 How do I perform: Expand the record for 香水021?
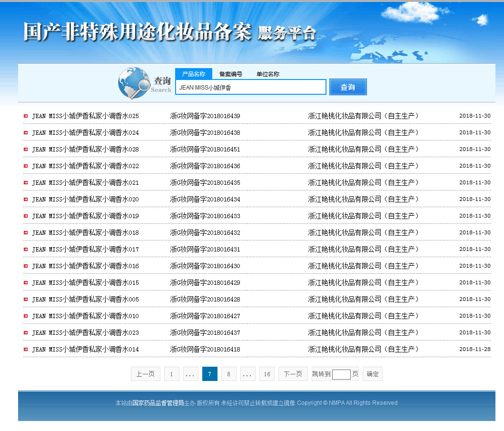25,182
